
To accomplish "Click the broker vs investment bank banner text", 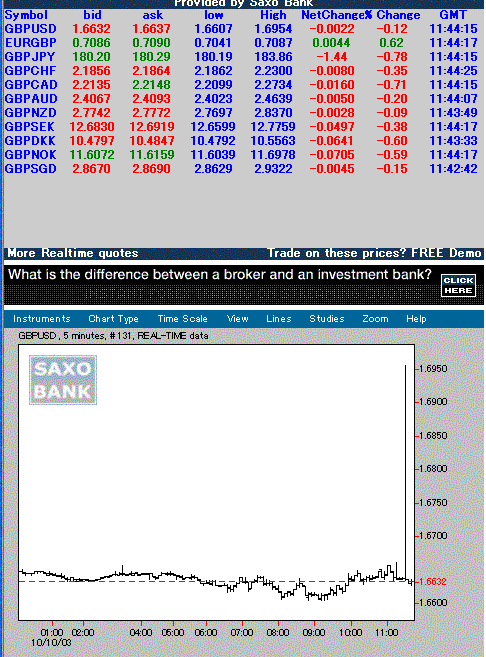I will pos(220,274).
